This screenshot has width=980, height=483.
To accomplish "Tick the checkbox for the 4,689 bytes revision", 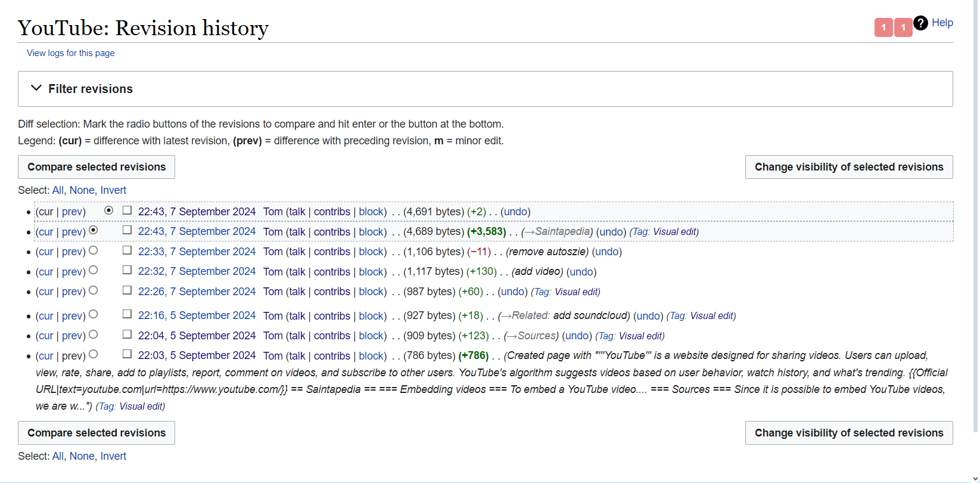I will coord(127,230).
